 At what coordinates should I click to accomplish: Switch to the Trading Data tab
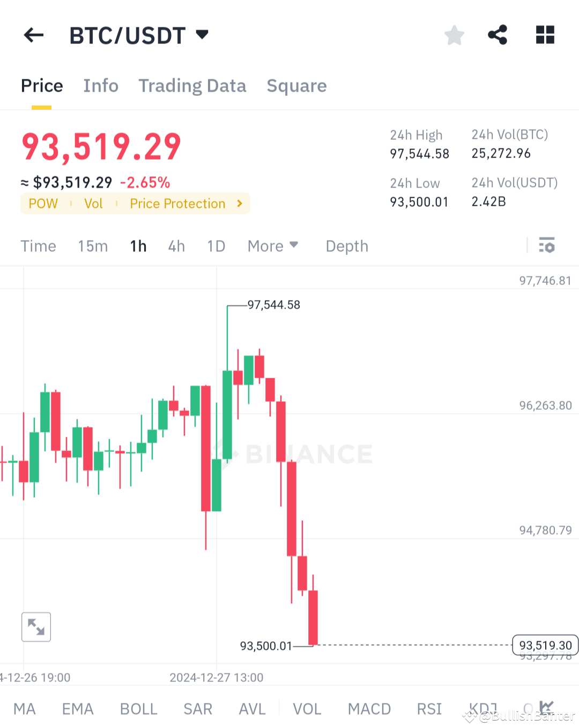(x=192, y=86)
